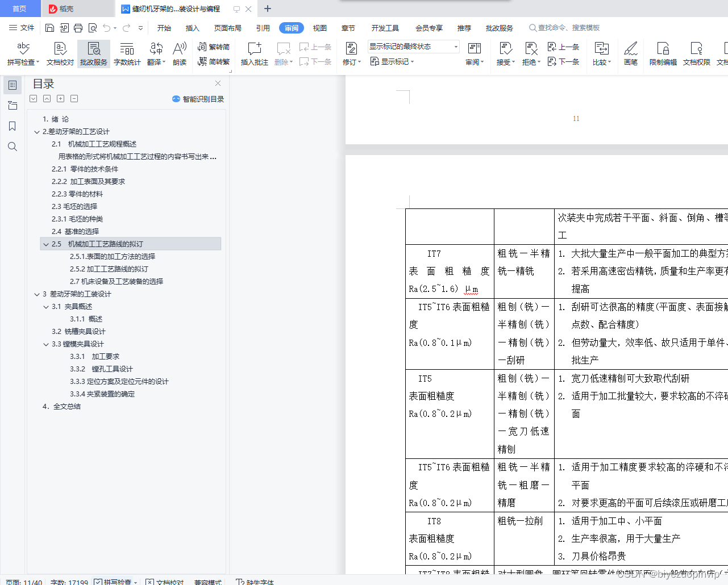Open quick access toolbar customize arrow
The width and height of the screenshot is (728, 585).
click(x=140, y=28)
